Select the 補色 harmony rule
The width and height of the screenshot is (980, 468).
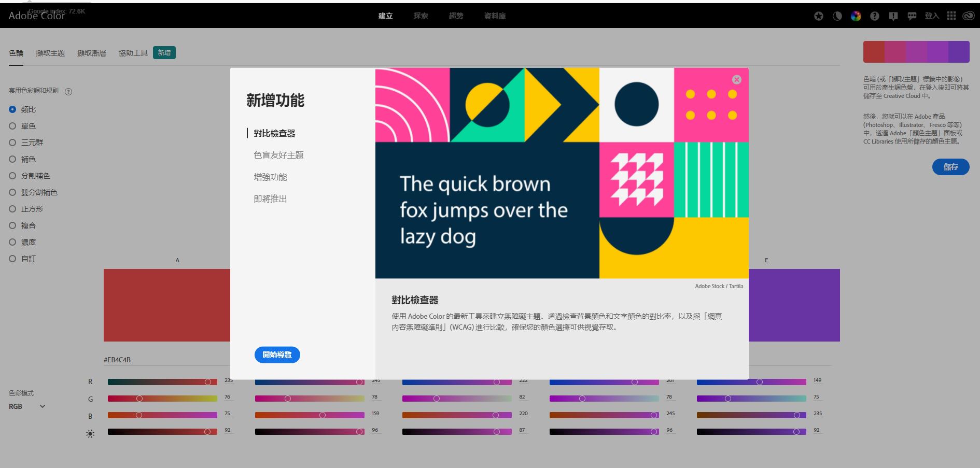[x=22, y=159]
